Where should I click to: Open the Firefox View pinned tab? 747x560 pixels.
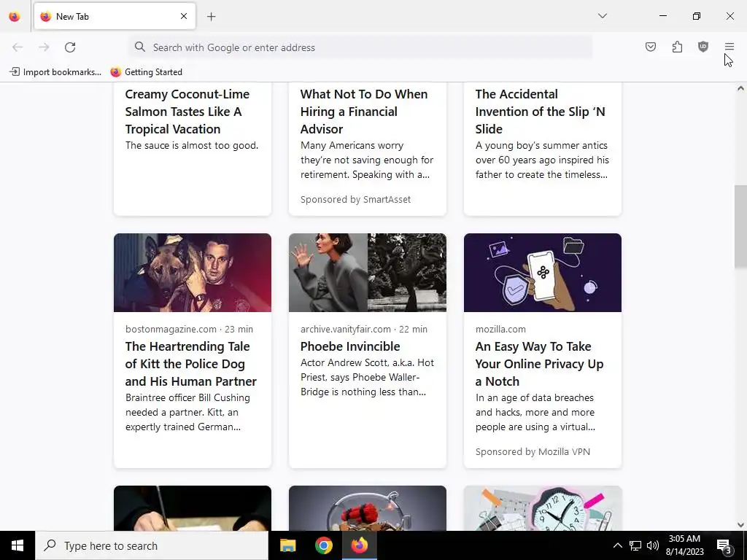pyautogui.click(x=15, y=17)
